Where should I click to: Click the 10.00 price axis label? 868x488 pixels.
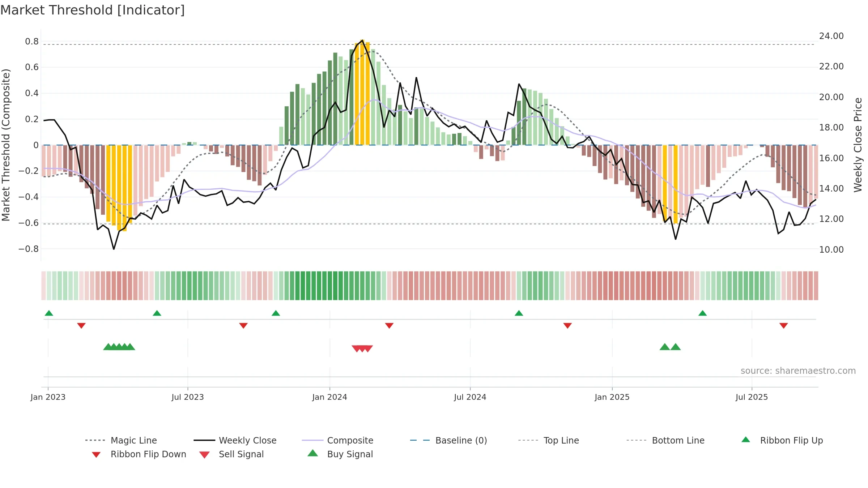coord(831,250)
